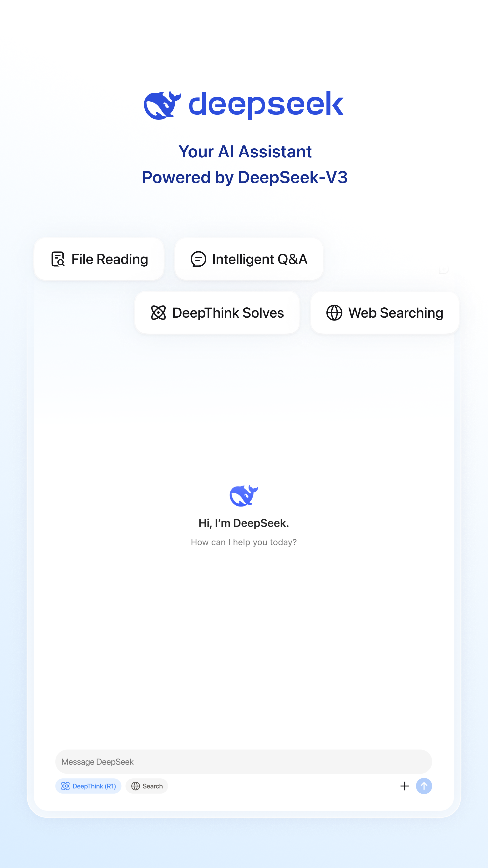Open the attach options with the plus button
This screenshot has width=488, height=868.
pos(405,786)
